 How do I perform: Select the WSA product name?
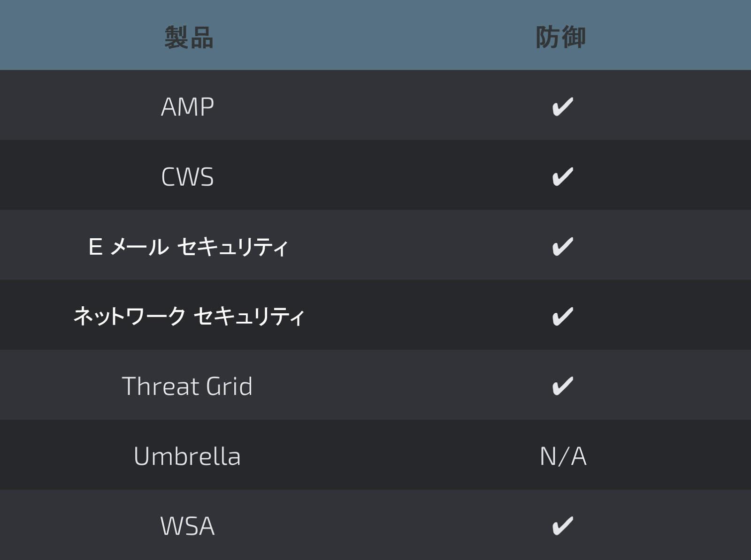point(187,526)
